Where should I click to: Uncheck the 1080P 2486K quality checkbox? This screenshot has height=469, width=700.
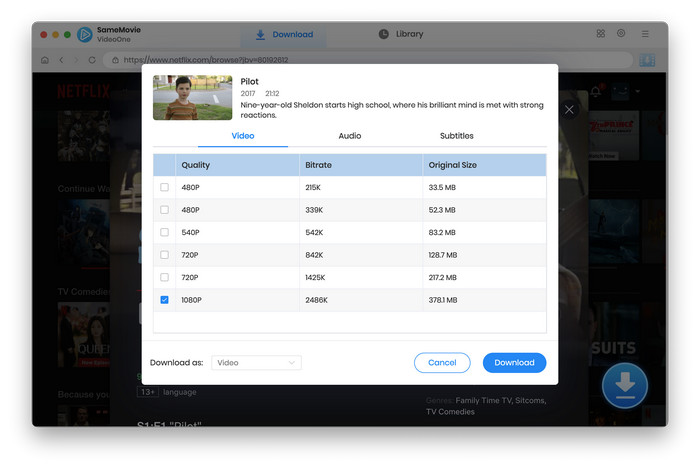(164, 300)
